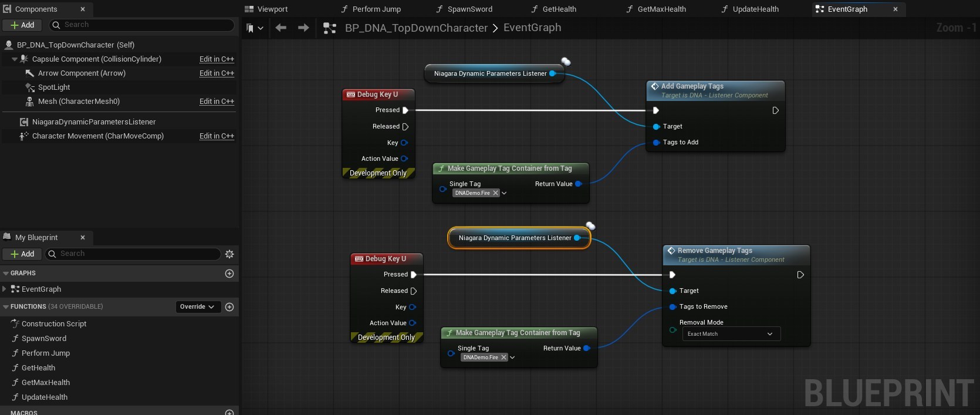
Task: Open My Blueprint settings gear
Action: 229,254
